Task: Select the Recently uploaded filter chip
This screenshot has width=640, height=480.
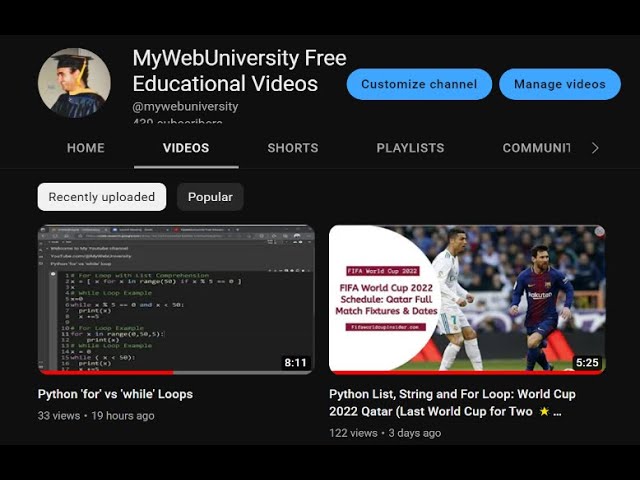Action: point(102,197)
